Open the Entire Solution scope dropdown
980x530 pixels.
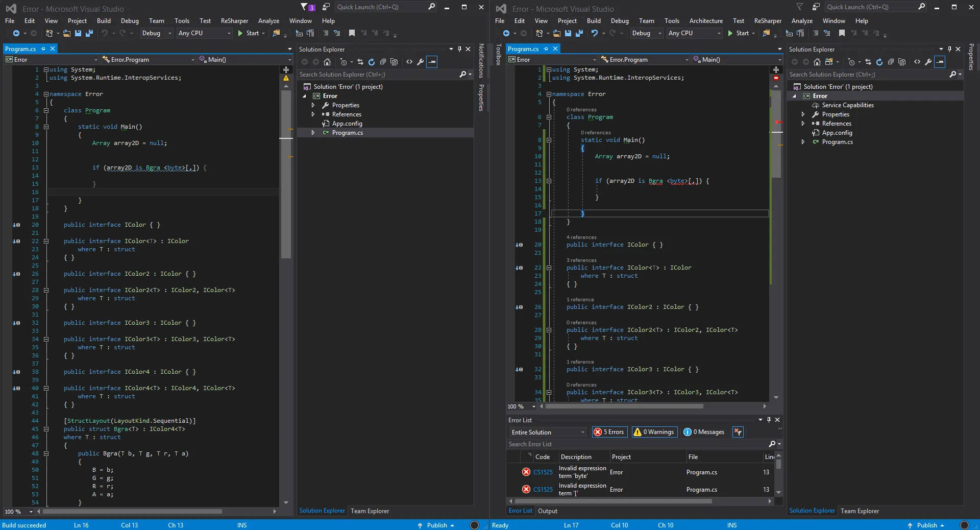[548, 432]
